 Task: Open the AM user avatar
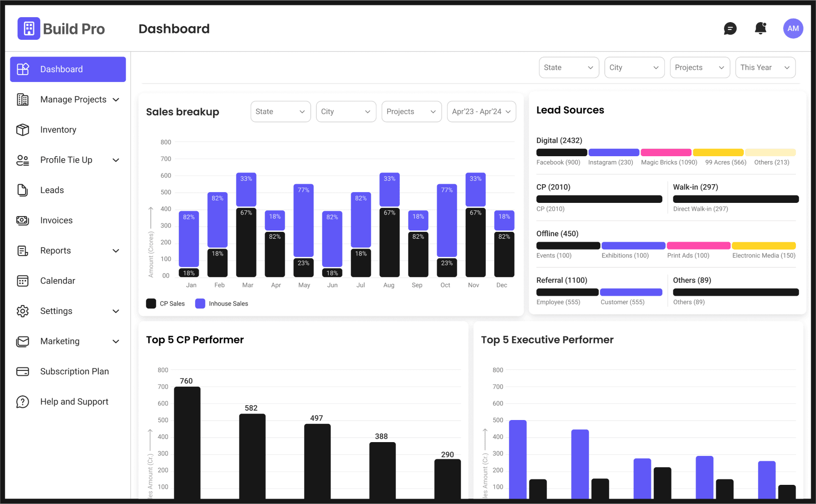[793, 28]
